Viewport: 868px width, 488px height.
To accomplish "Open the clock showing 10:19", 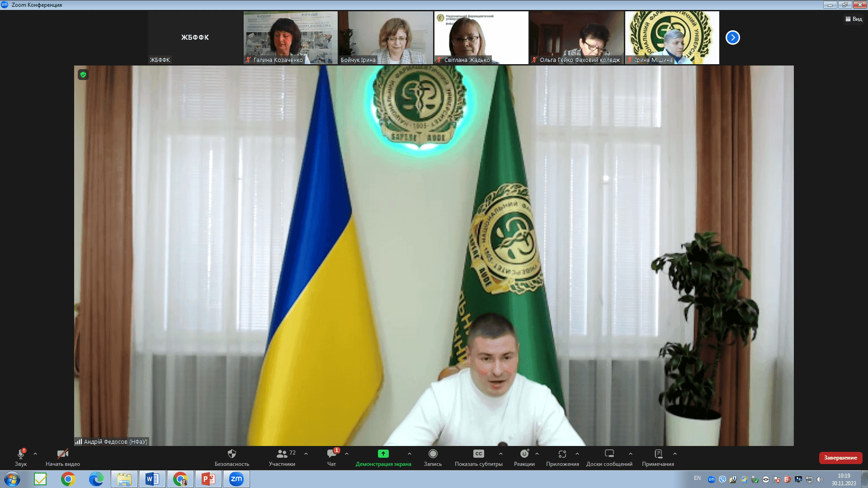I will tap(844, 479).
